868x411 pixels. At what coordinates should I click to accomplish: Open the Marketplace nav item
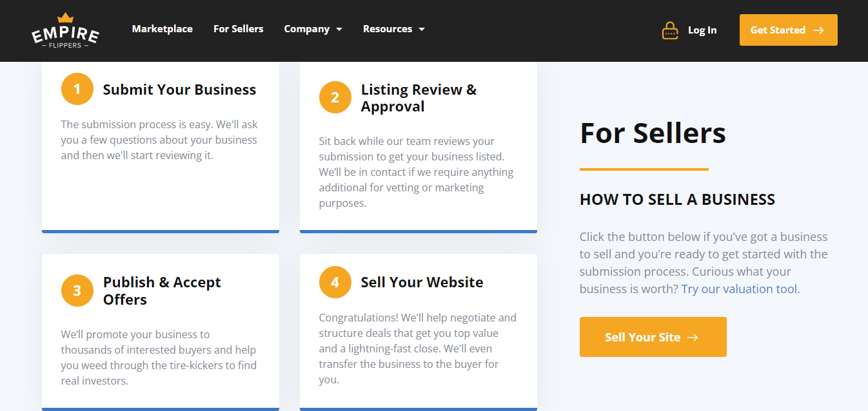pos(163,29)
